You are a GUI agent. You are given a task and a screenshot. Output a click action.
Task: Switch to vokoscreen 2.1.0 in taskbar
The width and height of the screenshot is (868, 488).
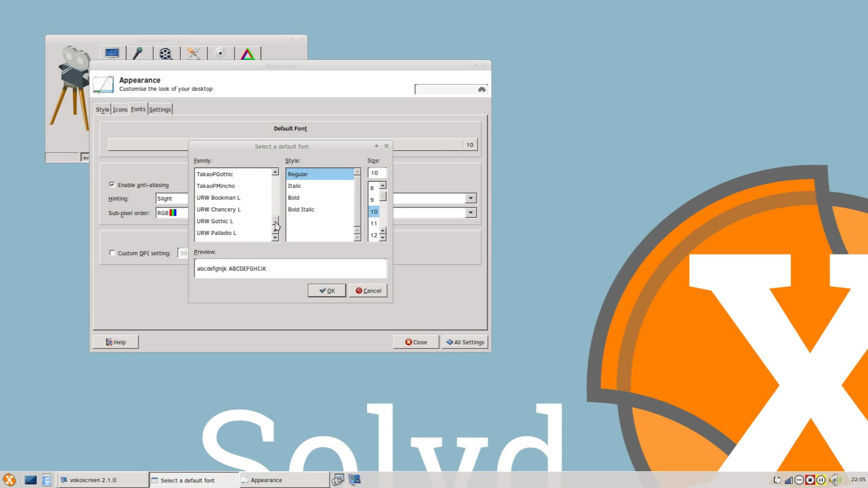(x=103, y=480)
